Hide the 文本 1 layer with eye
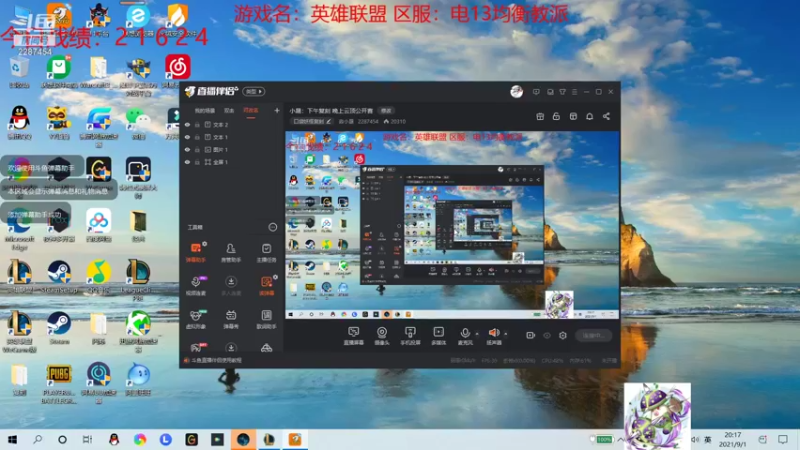The image size is (800, 450). coord(187,137)
